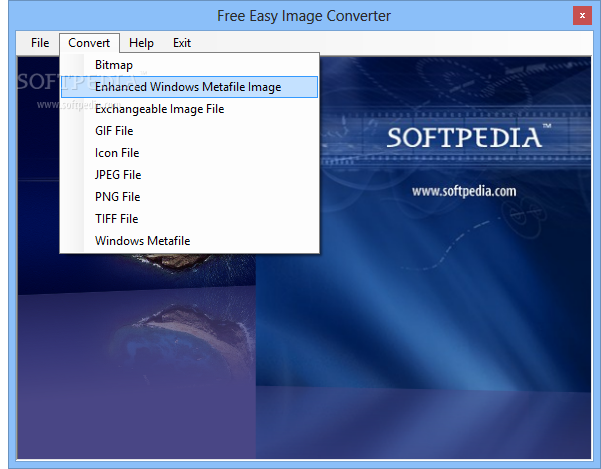The height and width of the screenshot is (469, 601).
Task: Choose TIFF File format
Action: pos(189,219)
